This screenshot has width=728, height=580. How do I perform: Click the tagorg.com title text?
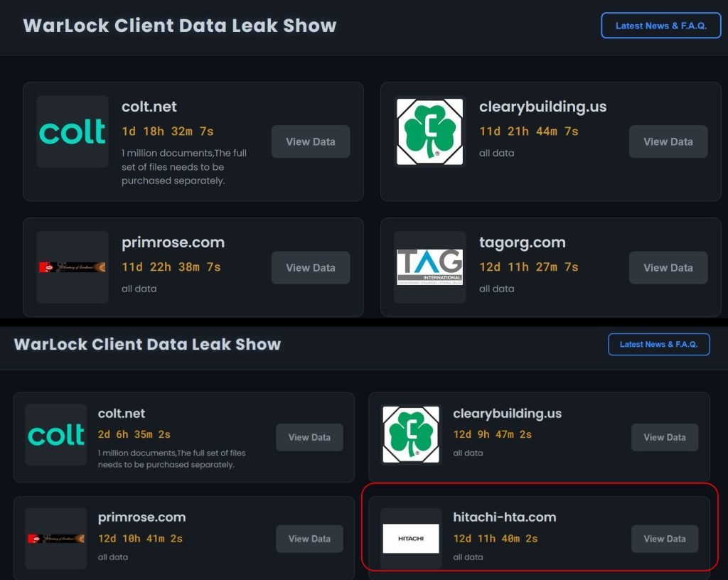pyautogui.click(x=522, y=242)
